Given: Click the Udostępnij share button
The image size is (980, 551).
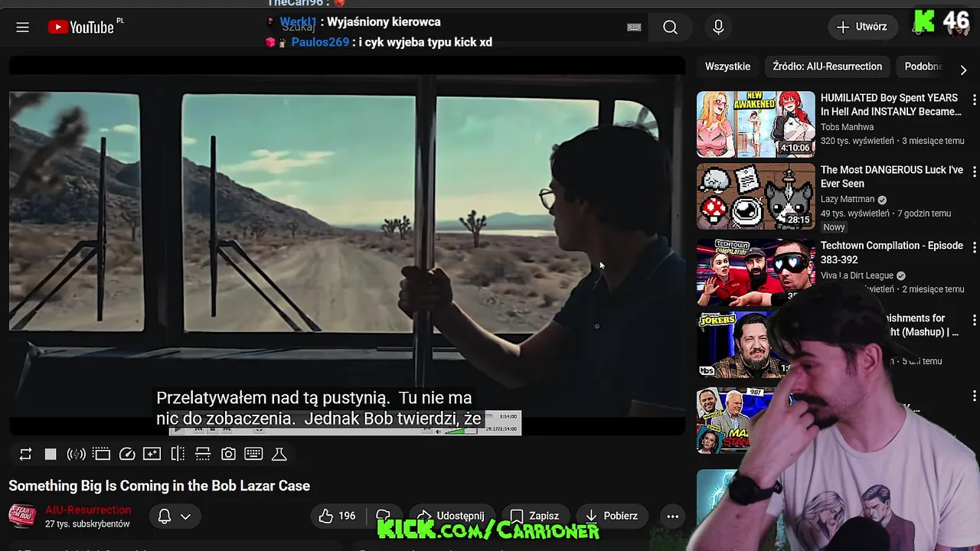Looking at the screenshot, I should coord(451,516).
